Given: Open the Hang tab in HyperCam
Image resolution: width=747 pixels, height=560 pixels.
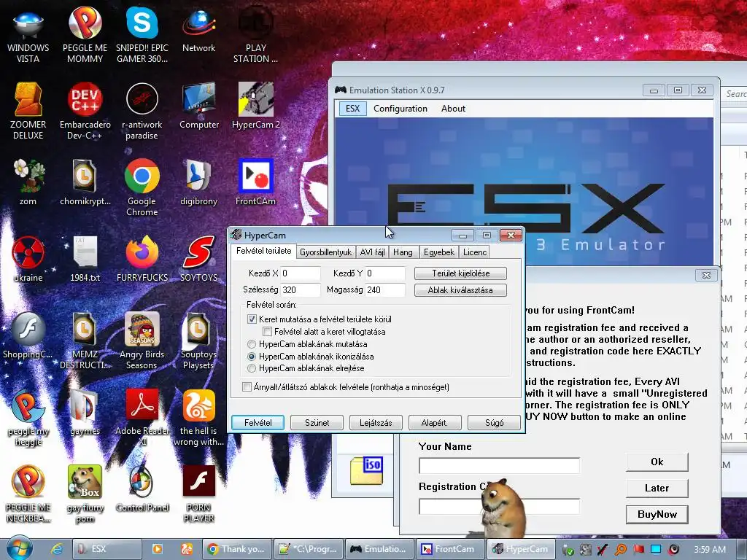Looking at the screenshot, I should 403,252.
